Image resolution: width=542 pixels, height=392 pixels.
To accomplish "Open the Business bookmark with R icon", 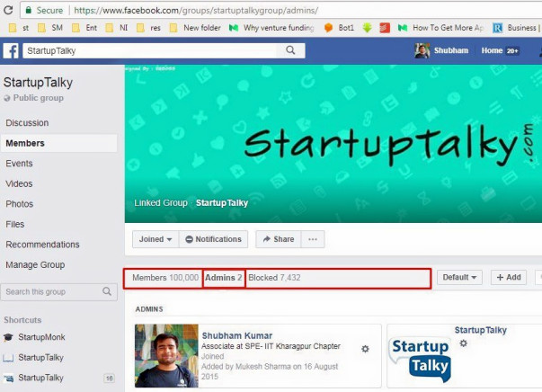I will tap(515, 28).
